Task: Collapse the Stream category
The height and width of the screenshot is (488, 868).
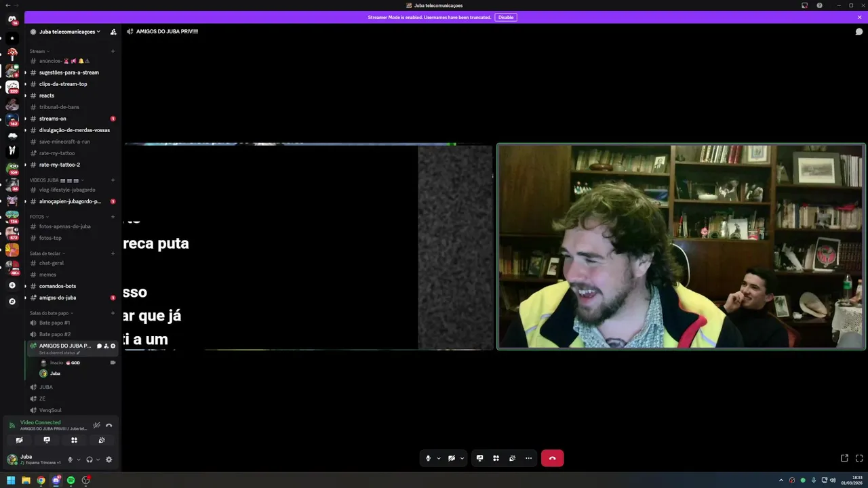Action: pos(39,51)
